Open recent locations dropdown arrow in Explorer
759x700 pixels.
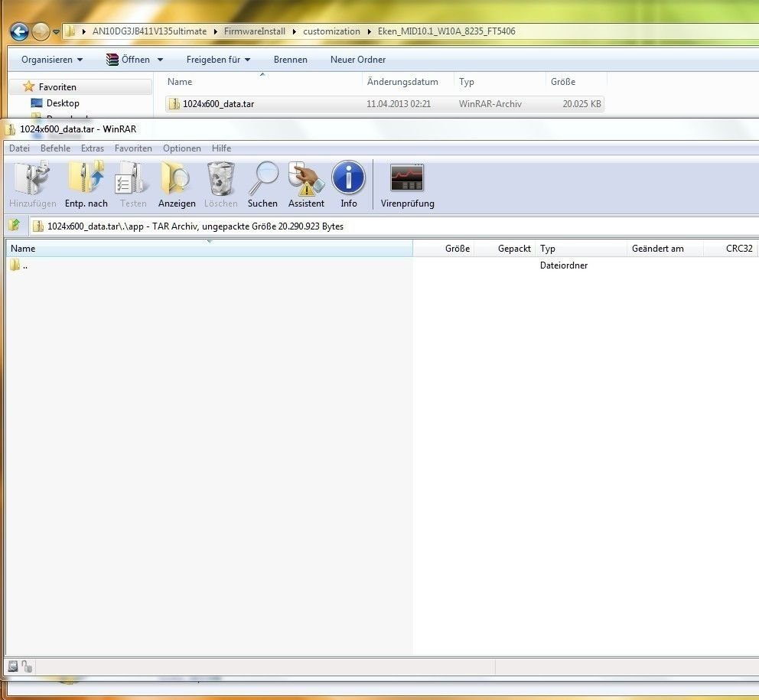(56, 32)
